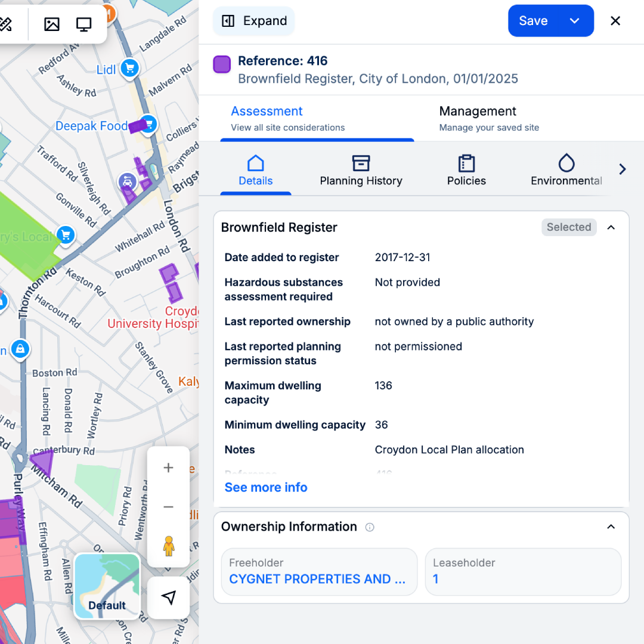Click the padlock marker above Boston Rd
Screen dimensions: 644x644
(20, 349)
